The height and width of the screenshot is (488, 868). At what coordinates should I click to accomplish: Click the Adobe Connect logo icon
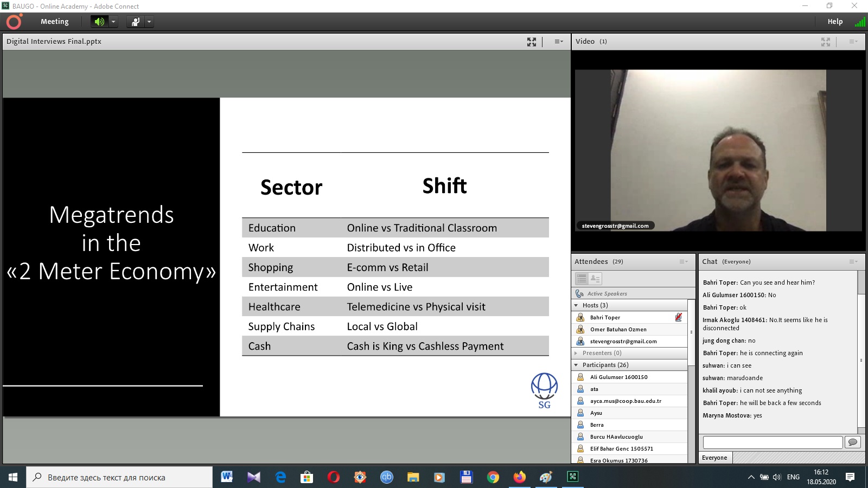[14, 22]
